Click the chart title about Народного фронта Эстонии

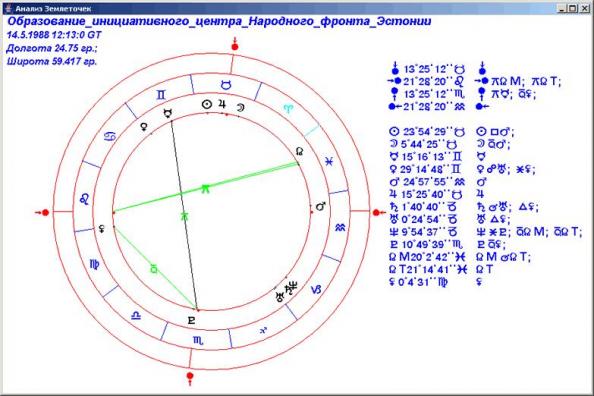[219, 21]
